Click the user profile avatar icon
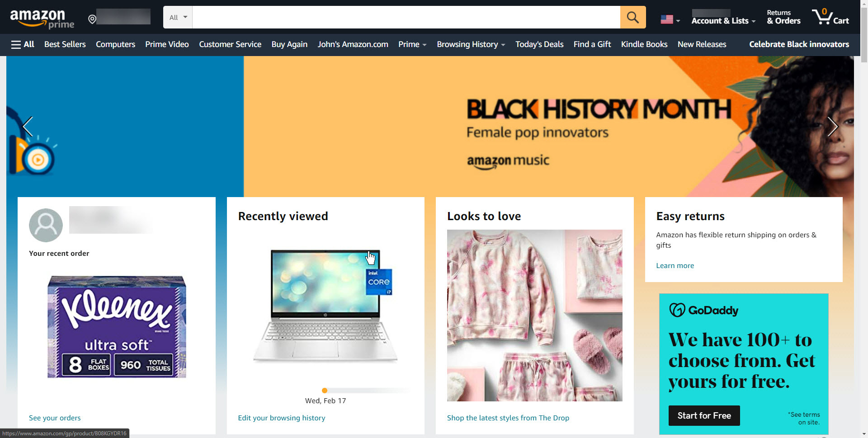 click(x=46, y=225)
